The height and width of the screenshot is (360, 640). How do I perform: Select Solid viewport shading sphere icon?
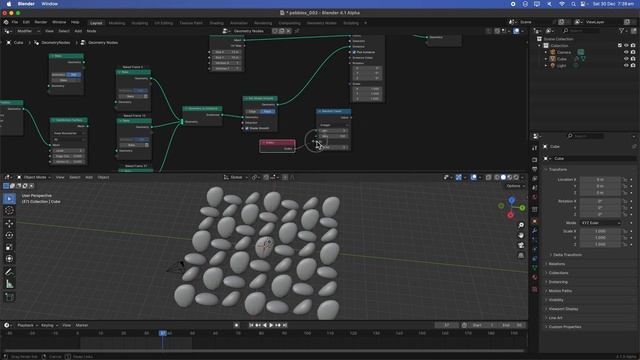503,178
